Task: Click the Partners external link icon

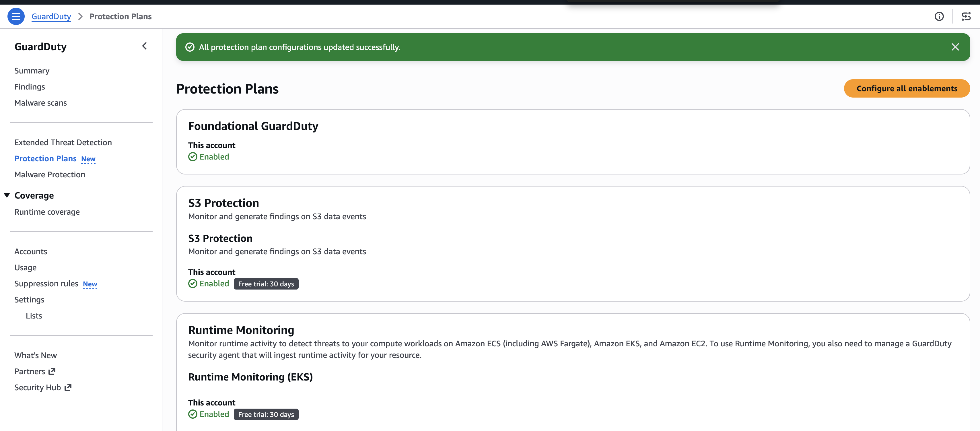Action: (52, 371)
